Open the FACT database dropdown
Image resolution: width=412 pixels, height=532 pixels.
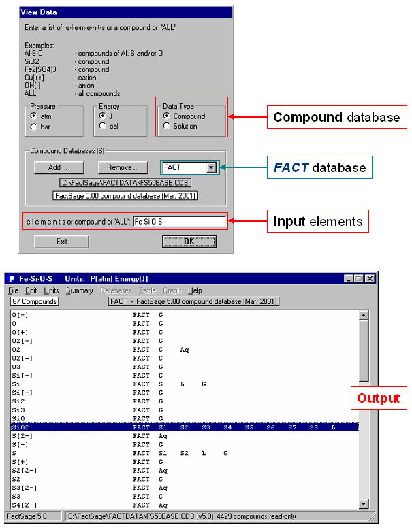[x=211, y=167]
